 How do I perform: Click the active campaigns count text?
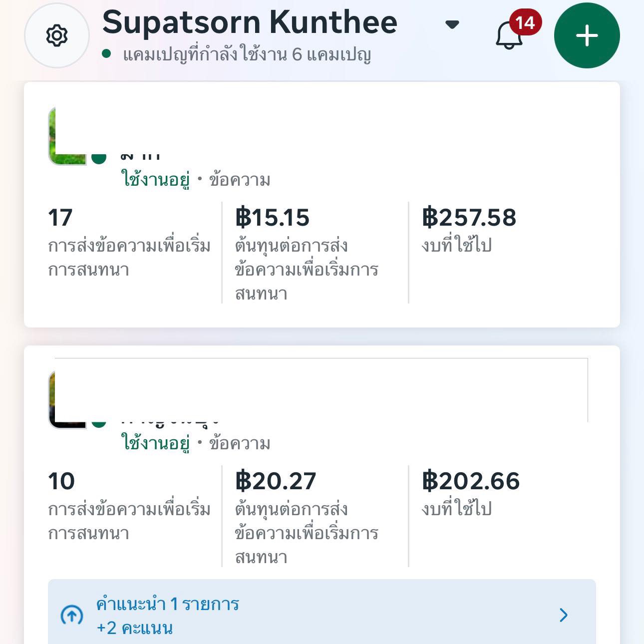tap(247, 54)
